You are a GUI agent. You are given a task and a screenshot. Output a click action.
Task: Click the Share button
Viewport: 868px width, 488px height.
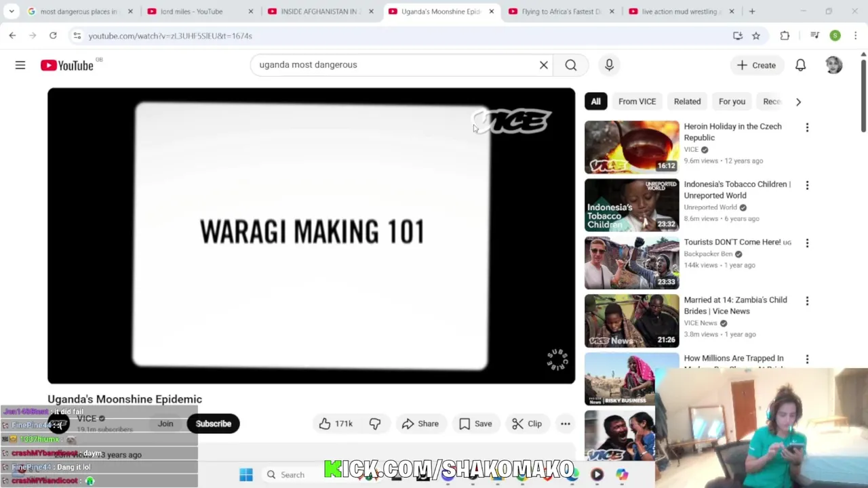(420, 424)
